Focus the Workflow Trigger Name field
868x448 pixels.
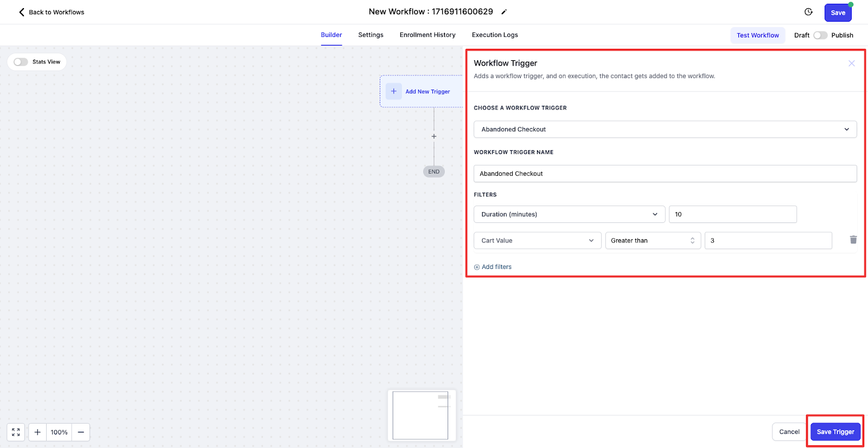point(665,174)
